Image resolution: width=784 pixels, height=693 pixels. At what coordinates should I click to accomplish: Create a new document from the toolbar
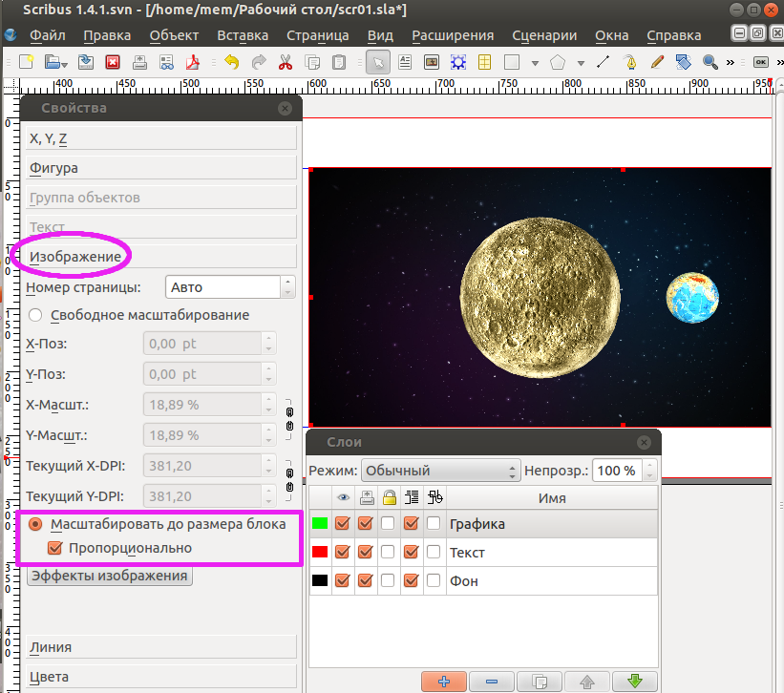pyautogui.click(x=26, y=62)
